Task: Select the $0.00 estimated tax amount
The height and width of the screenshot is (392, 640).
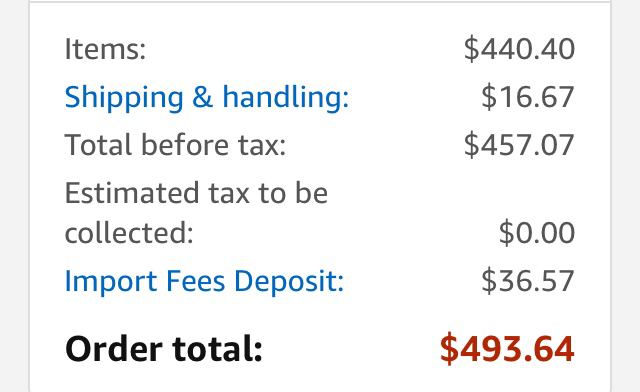Action: [x=537, y=233]
